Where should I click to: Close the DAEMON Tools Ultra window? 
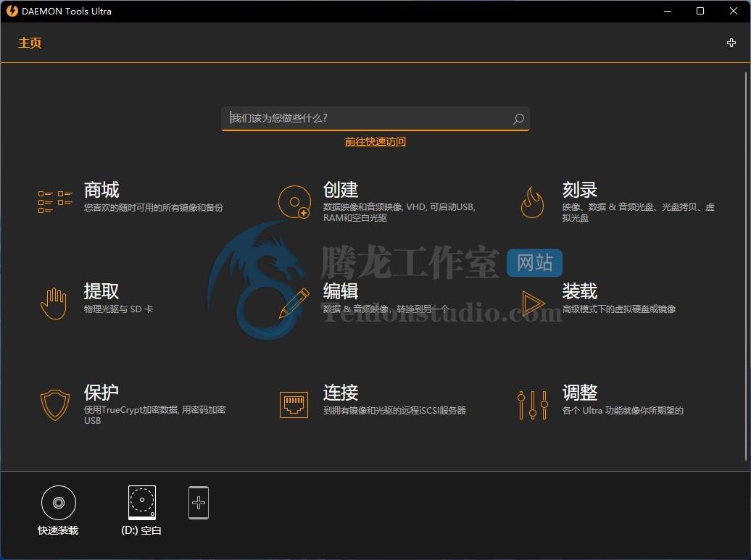coord(734,11)
